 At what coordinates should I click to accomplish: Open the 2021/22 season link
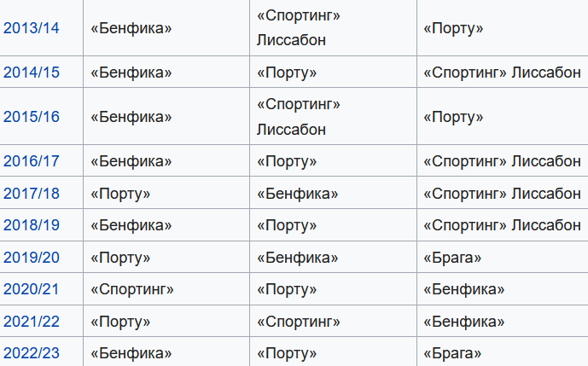pyautogui.click(x=31, y=322)
